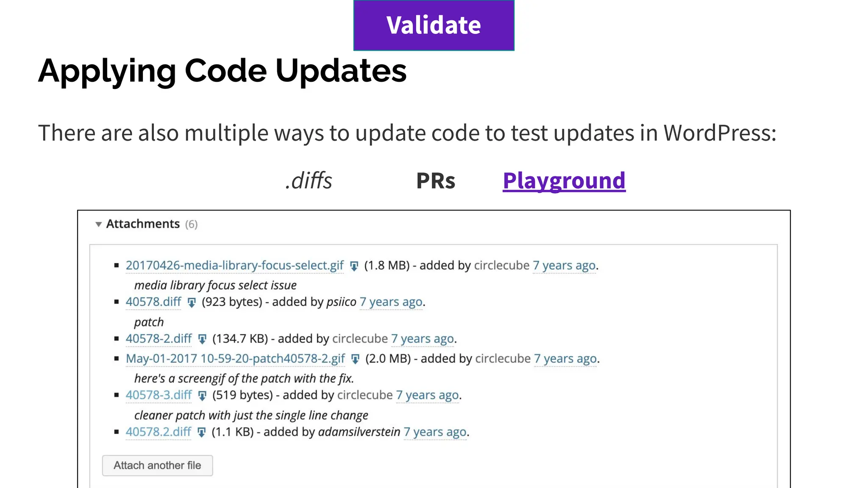This screenshot has width=868, height=488.
Task: Click the '.diffs' italic label
Action: [309, 181]
